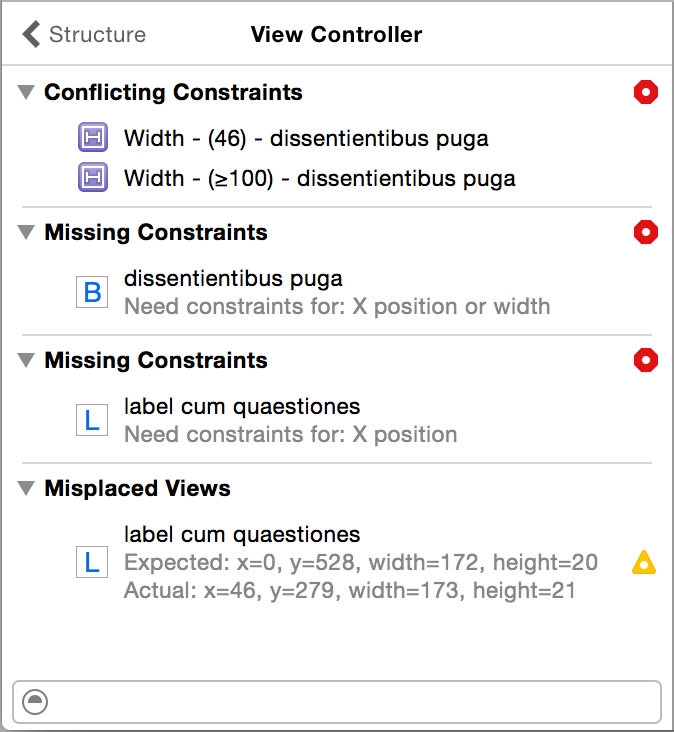Select Width - (46) - dissentientibus puga row
Viewport: 674px width, 732px height.
pos(306,138)
